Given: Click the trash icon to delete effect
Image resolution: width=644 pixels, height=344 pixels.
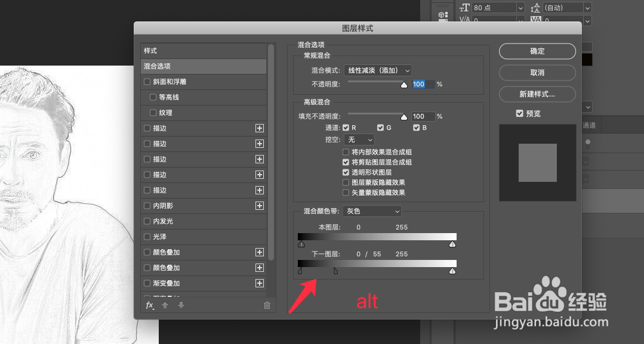Looking at the screenshot, I should tap(267, 305).
